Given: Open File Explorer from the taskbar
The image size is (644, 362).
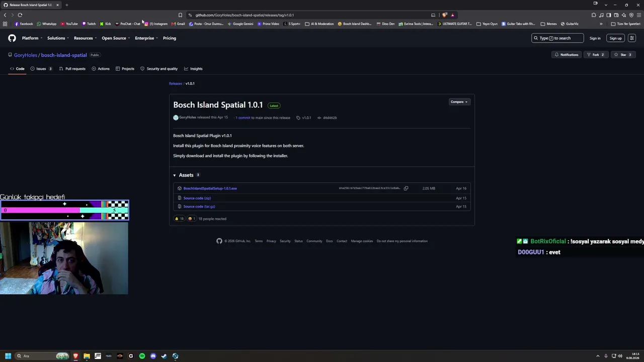Looking at the screenshot, I should coord(87,356).
